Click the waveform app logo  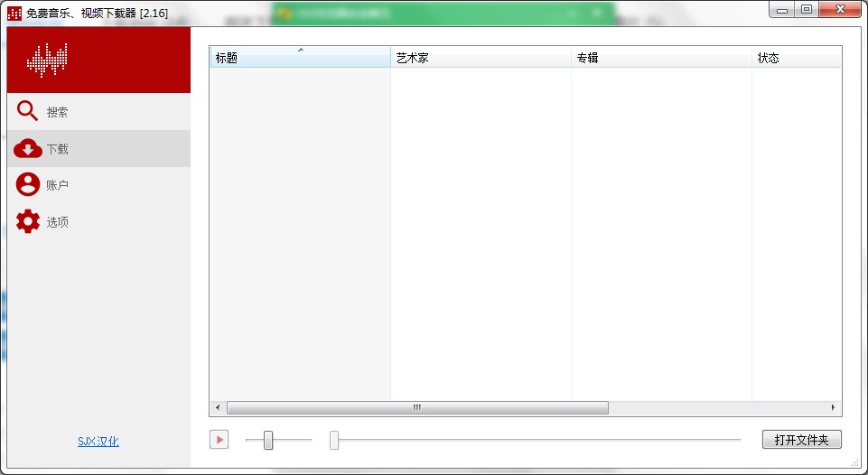tap(47, 60)
